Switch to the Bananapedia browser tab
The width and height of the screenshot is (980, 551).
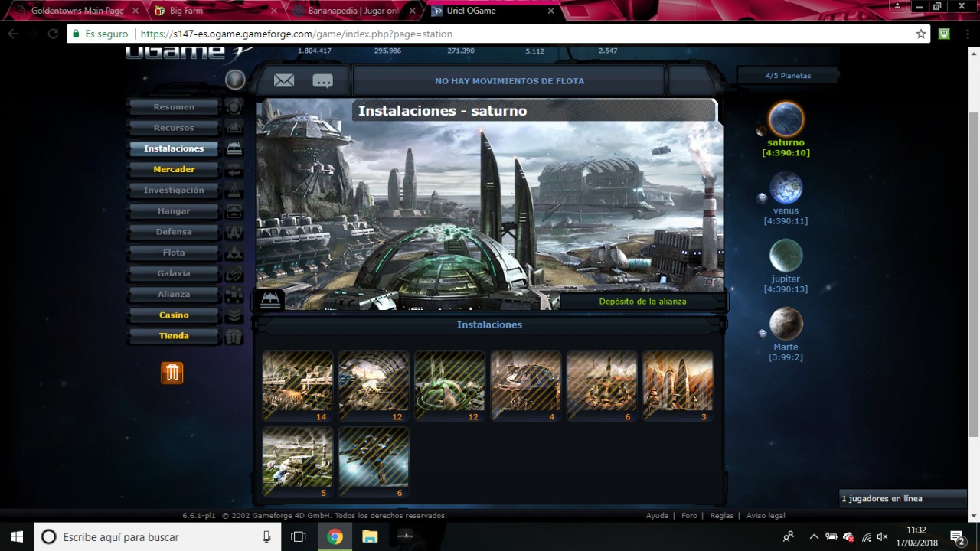pyautogui.click(x=355, y=11)
